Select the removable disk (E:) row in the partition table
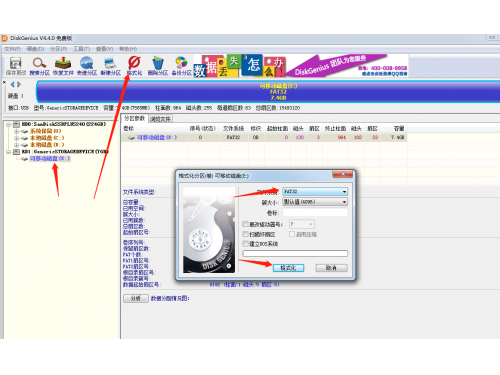500x375 pixels. pos(264,137)
